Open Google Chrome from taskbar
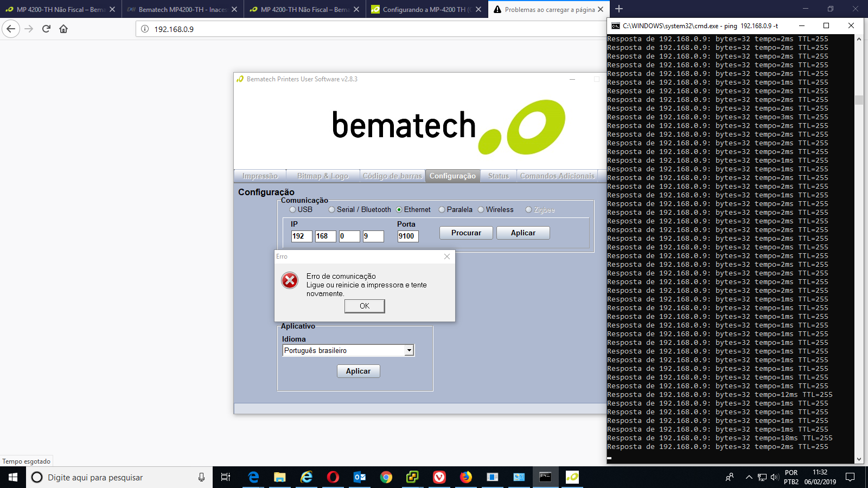Viewport: 868px width, 488px height. [x=386, y=477]
